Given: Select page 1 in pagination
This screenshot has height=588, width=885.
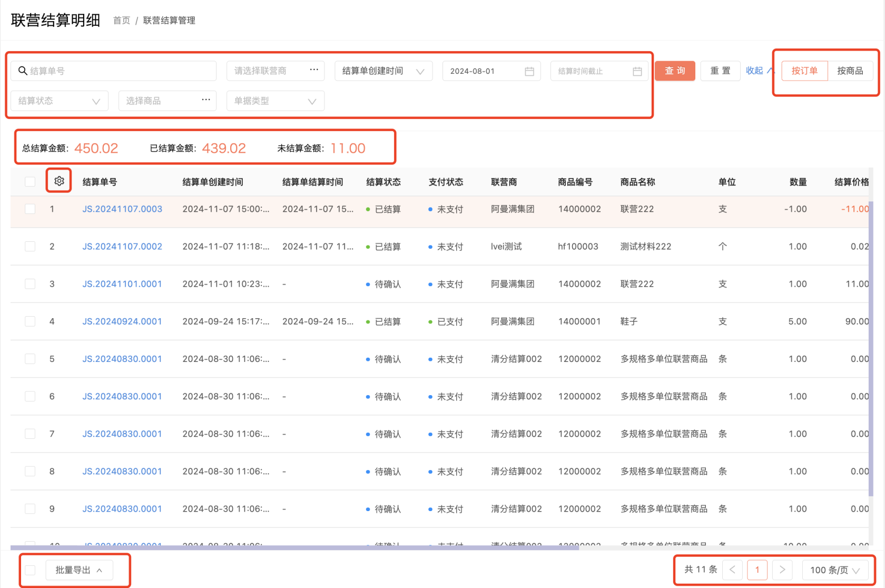Looking at the screenshot, I should point(758,570).
